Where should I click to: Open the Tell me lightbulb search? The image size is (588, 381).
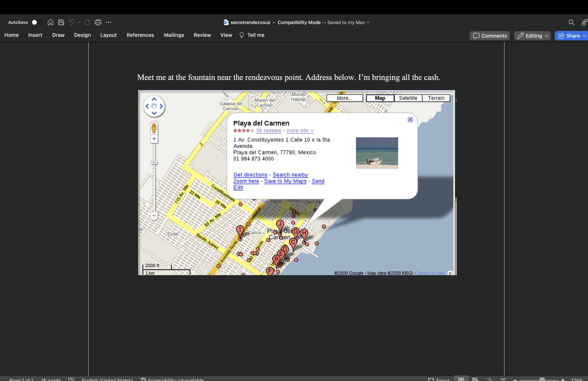coord(252,35)
